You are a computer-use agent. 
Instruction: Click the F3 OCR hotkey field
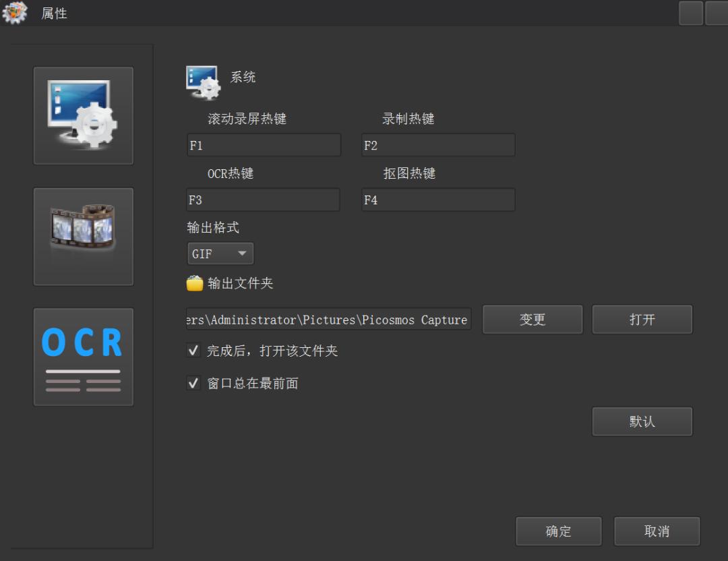pos(263,200)
